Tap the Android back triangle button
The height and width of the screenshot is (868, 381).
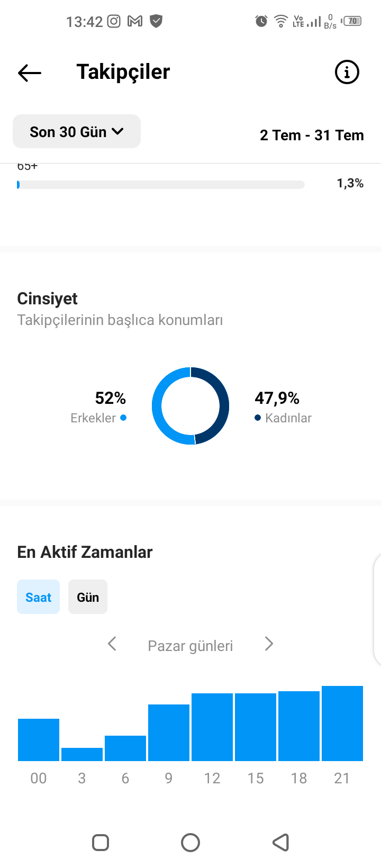(x=280, y=843)
